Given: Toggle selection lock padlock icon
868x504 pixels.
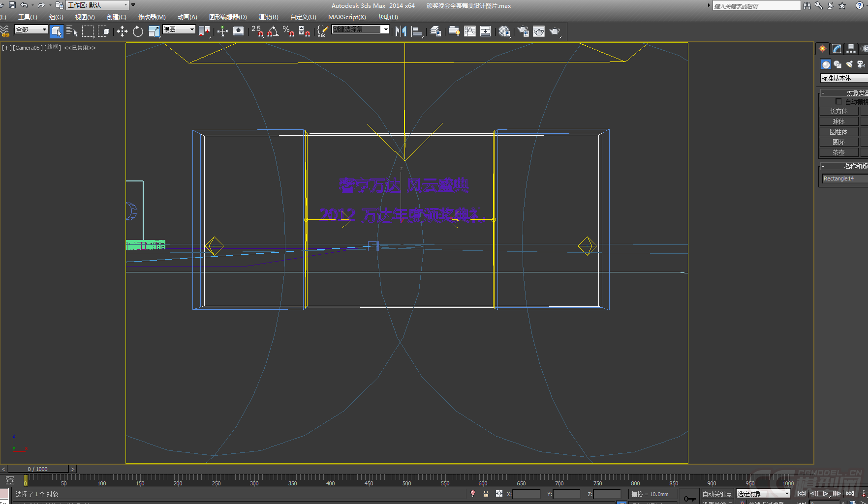Looking at the screenshot, I should click(486, 494).
